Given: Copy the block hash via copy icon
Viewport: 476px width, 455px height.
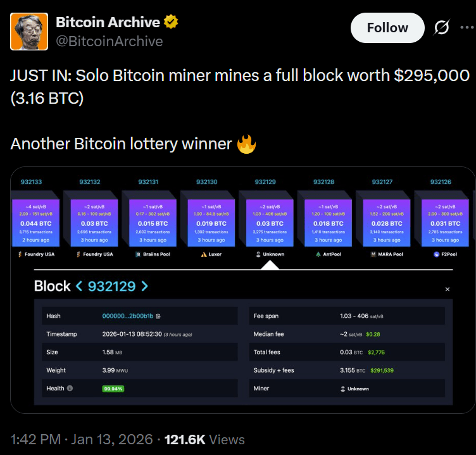Looking at the screenshot, I should coord(158,316).
